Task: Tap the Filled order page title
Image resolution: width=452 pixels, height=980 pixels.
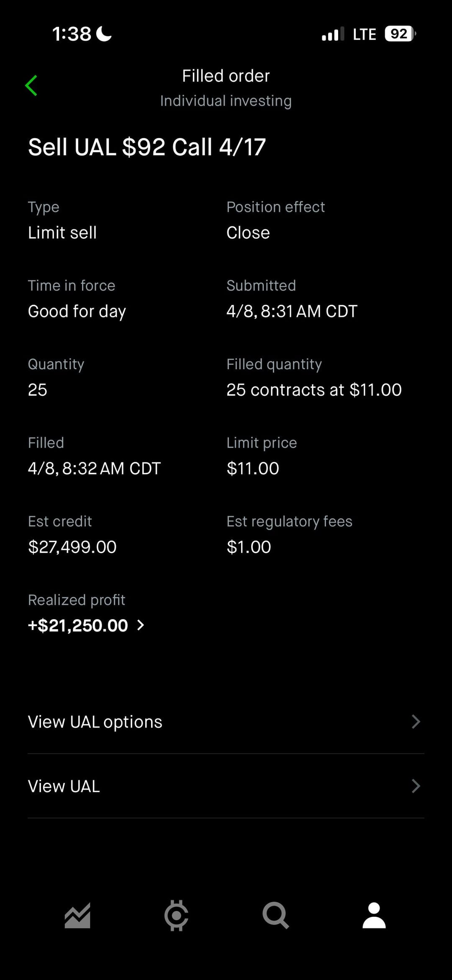Action: click(x=226, y=76)
